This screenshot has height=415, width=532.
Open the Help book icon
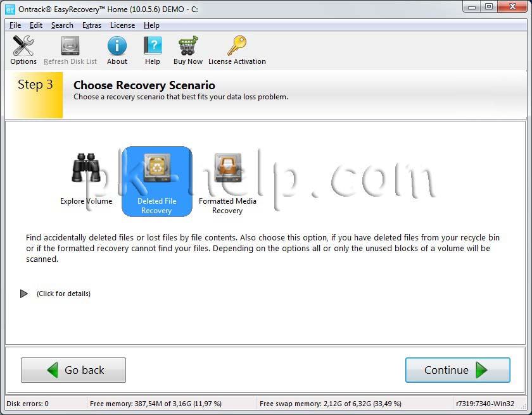click(x=153, y=46)
